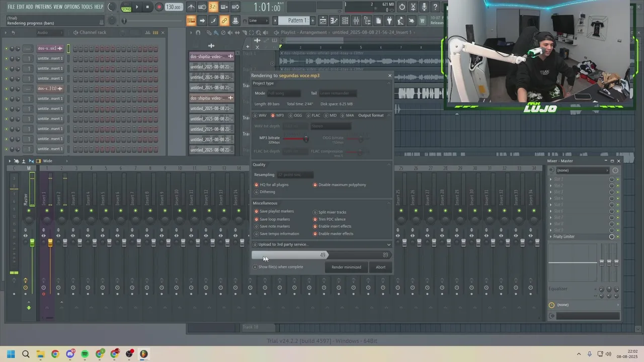The width and height of the screenshot is (644, 362).
Task: Open the Resampling dropdown
Action: click(295, 175)
